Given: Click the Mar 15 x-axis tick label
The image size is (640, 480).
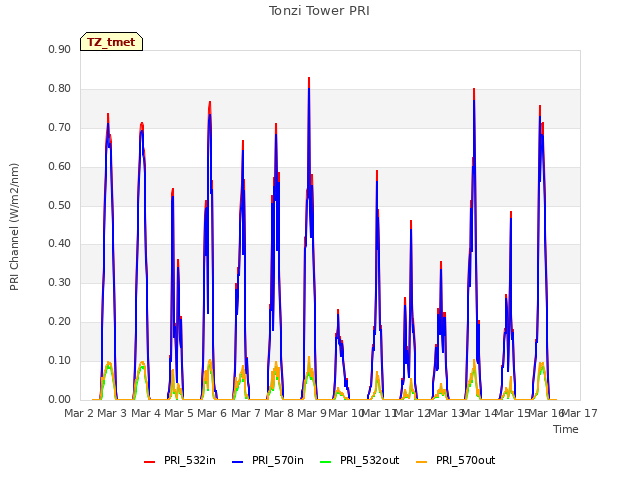Looking at the screenshot, I should click(512, 413).
